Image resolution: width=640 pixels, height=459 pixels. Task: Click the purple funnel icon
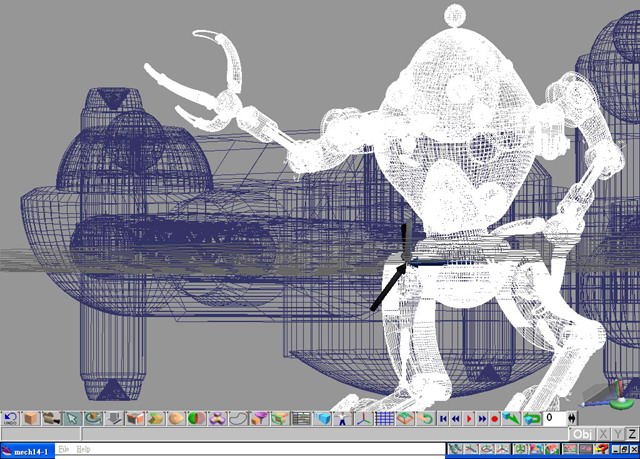click(258, 418)
